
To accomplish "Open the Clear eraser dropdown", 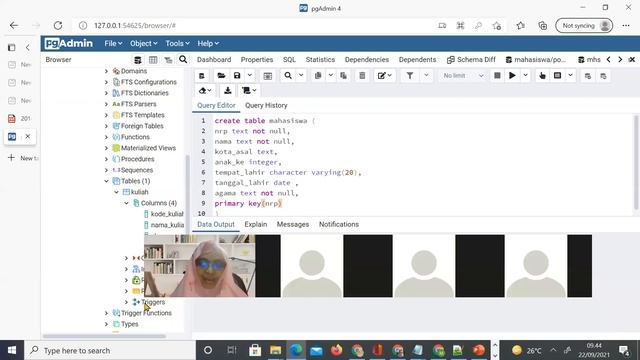I will click(205, 91).
